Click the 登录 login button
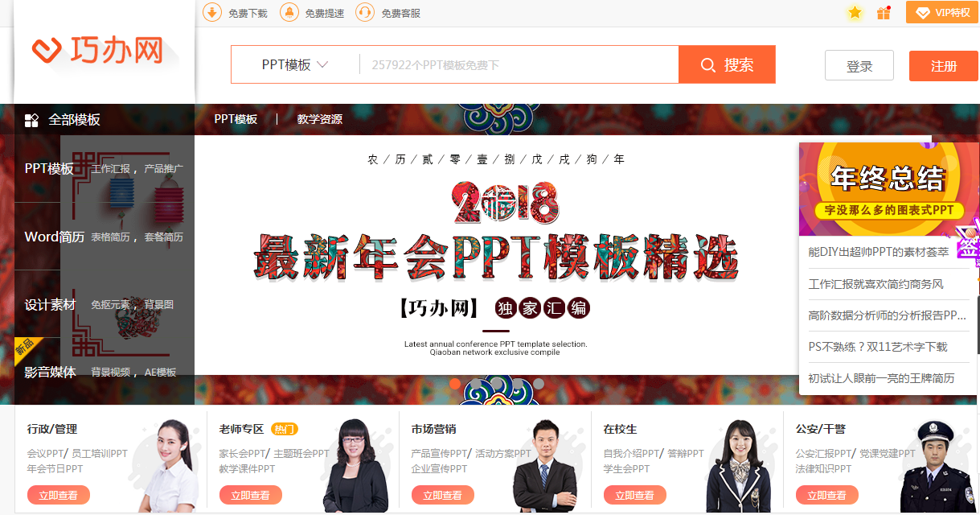Viewport: 980px width, 515px height. pyautogui.click(x=859, y=66)
